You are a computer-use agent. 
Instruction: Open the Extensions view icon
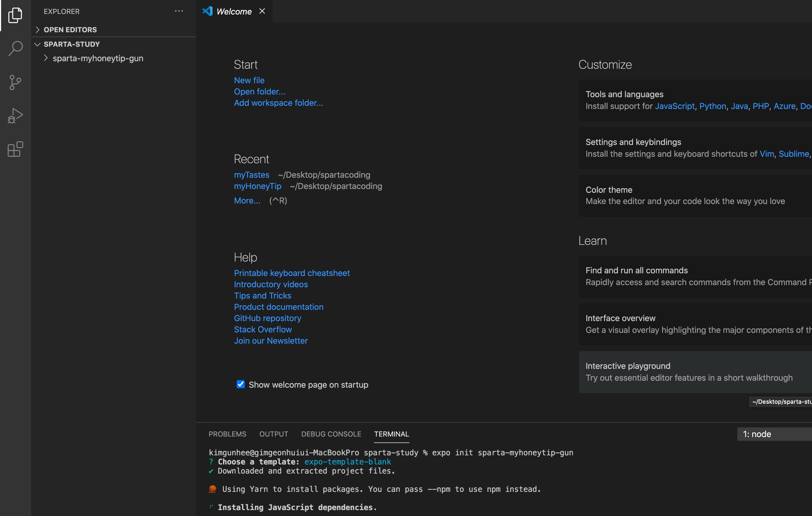pyautogui.click(x=15, y=149)
